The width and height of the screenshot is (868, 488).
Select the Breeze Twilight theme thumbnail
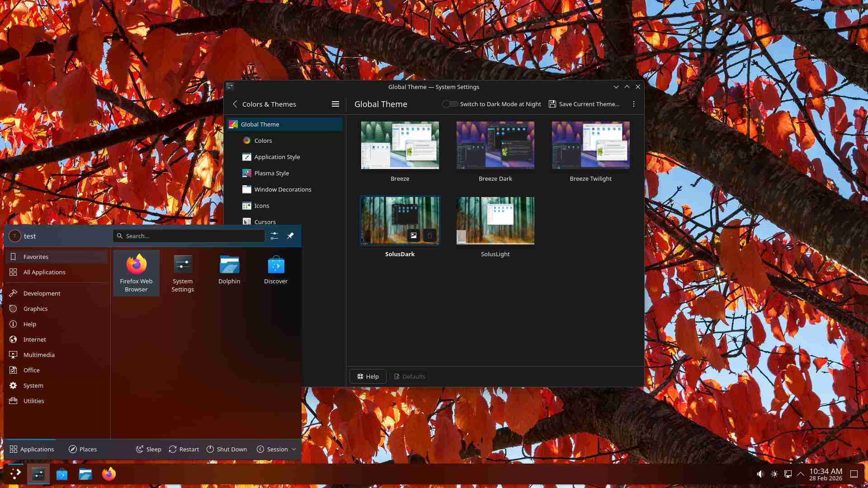590,145
